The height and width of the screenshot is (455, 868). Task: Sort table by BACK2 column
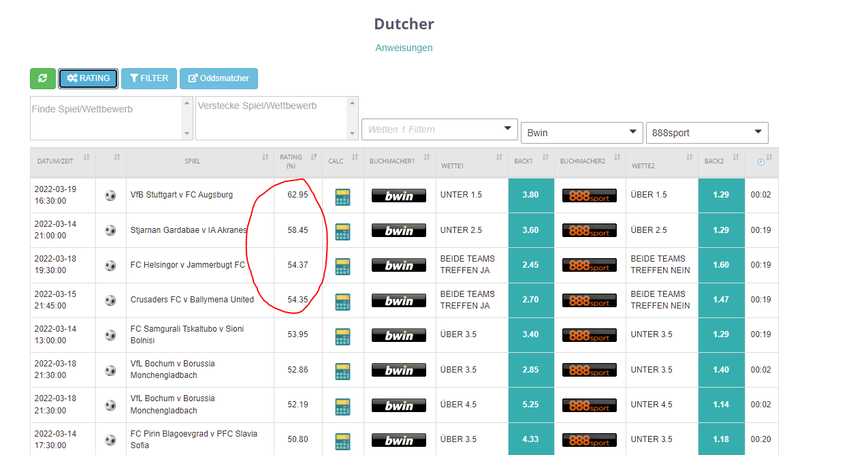pyautogui.click(x=722, y=161)
